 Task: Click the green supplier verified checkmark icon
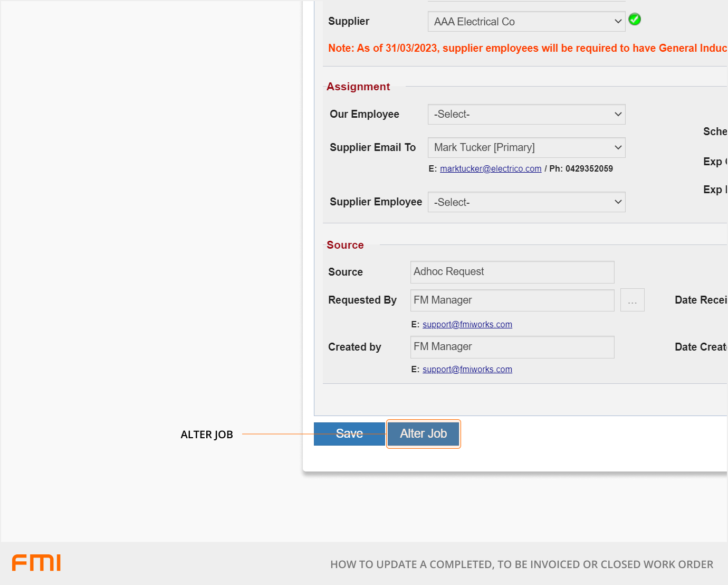click(x=635, y=20)
